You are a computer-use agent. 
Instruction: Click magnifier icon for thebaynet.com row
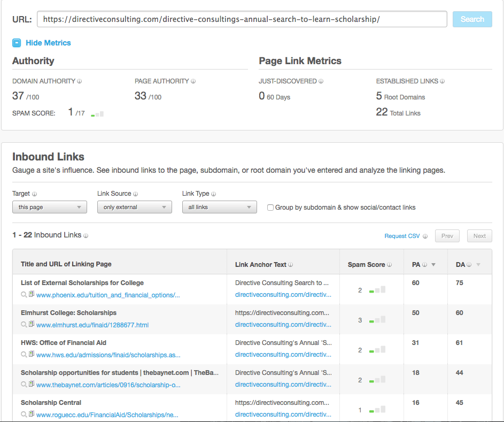(x=24, y=385)
